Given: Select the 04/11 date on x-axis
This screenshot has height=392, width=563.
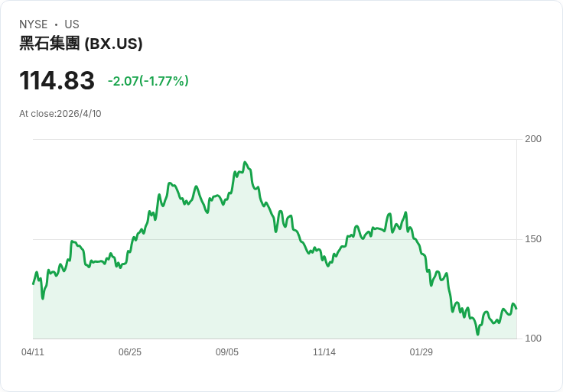Looking at the screenshot, I should pyautogui.click(x=33, y=352).
